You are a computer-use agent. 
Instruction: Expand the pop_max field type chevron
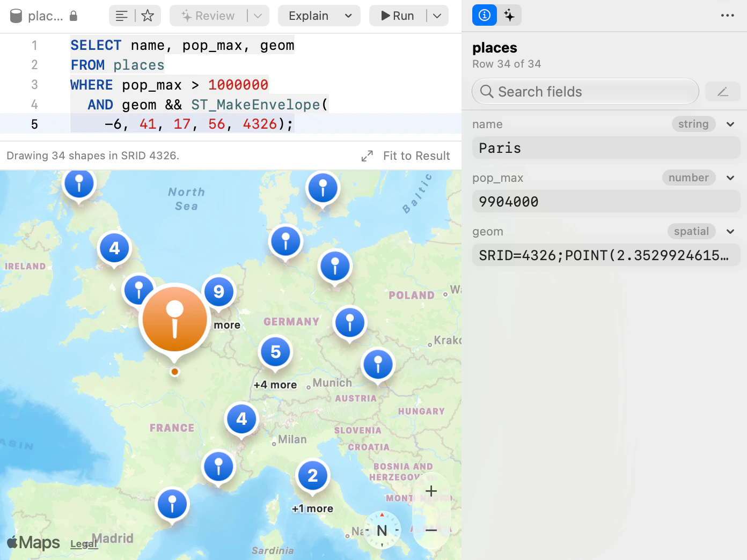coord(730,178)
